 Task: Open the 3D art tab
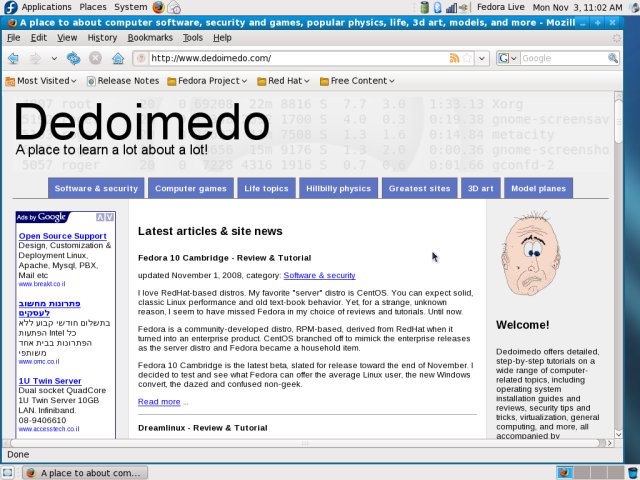(x=480, y=188)
